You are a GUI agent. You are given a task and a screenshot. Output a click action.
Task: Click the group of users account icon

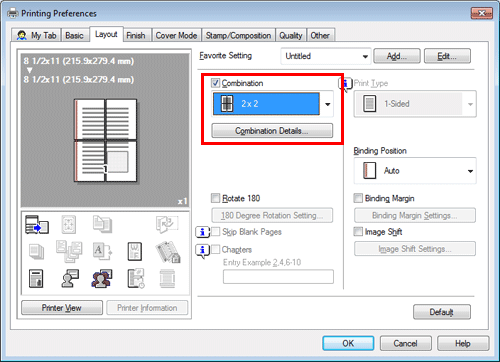point(102,279)
